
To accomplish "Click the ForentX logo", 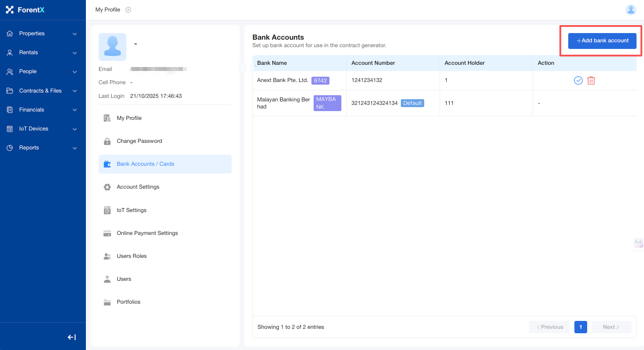I will pos(26,10).
